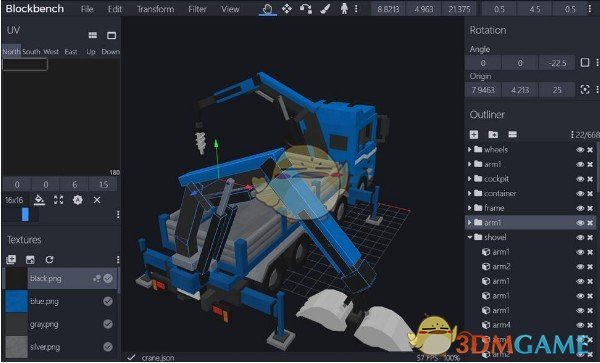
Task: Toggle visibility of the arm4 cube
Action: [580, 325]
